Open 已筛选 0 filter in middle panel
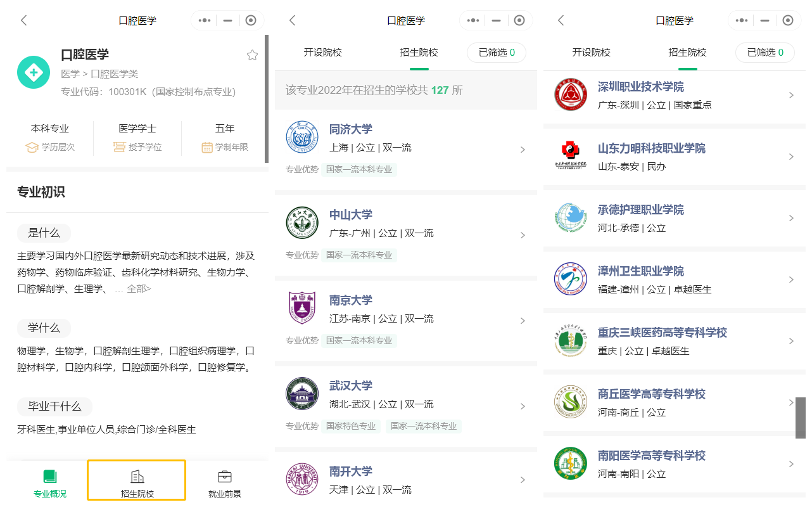This screenshot has height=507, width=812. coord(497,53)
